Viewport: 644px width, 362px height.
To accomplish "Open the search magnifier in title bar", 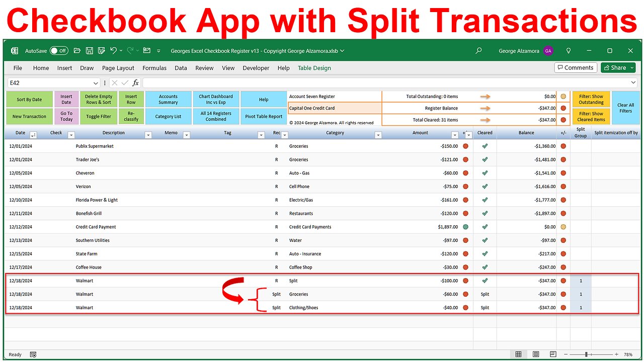I will tap(478, 51).
